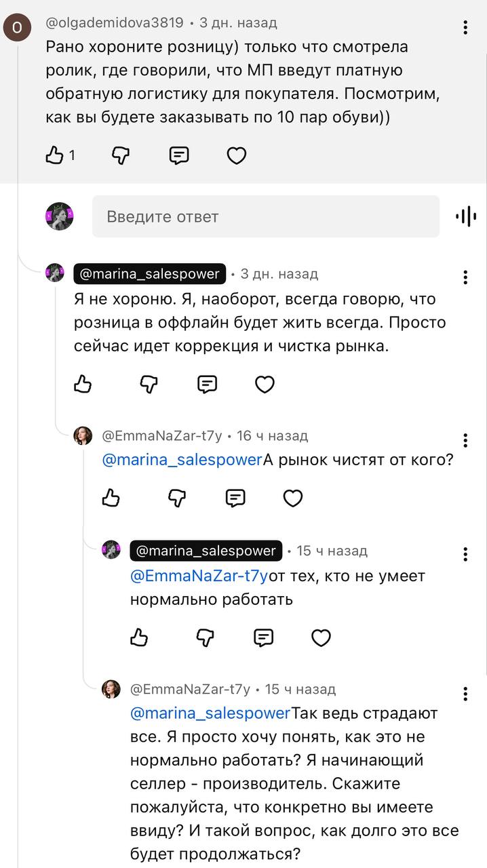Heart olgademidova3819's comment

click(x=236, y=156)
